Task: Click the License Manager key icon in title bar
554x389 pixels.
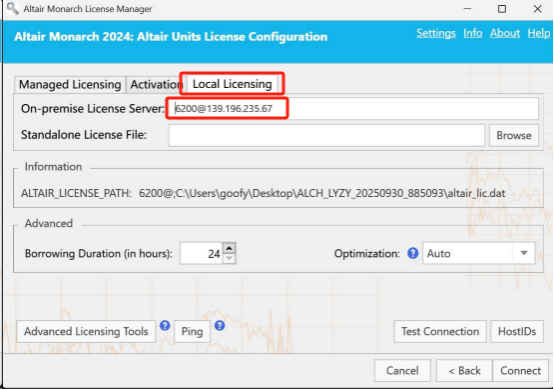Action: (x=13, y=8)
